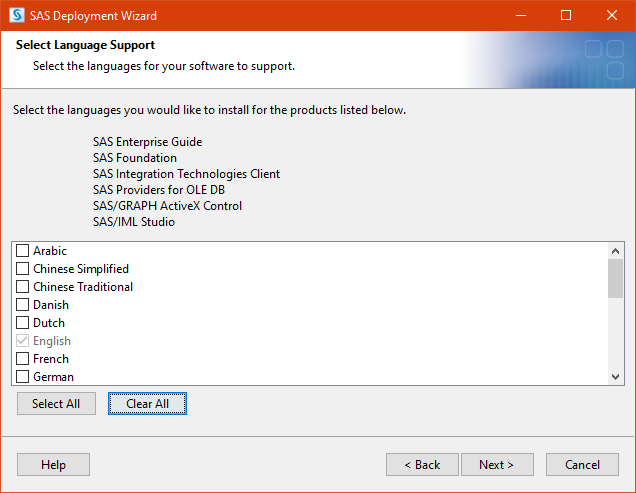Image resolution: width=636 pixels, height=493 pixels.
Task: Close the SAS Deployment Wizard window
Action: pyautogui.click(x=612, y=16)
